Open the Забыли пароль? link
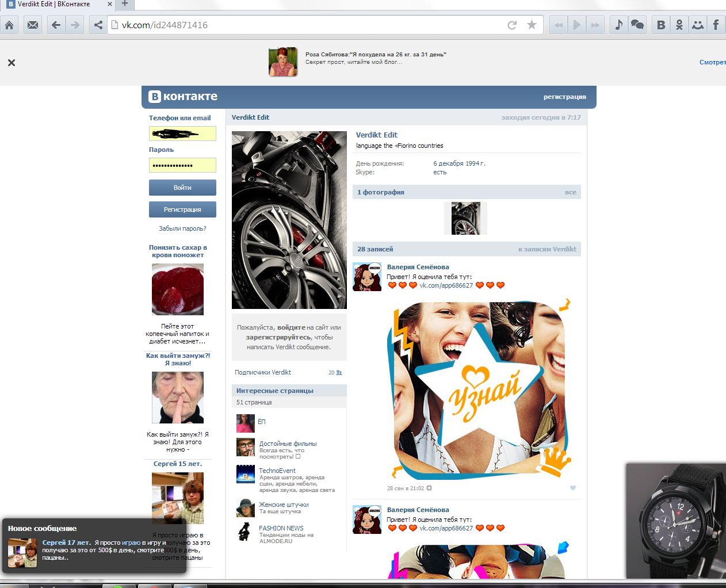Image resolution: width=726 pixels, height=588 pixels. (182, 228)
